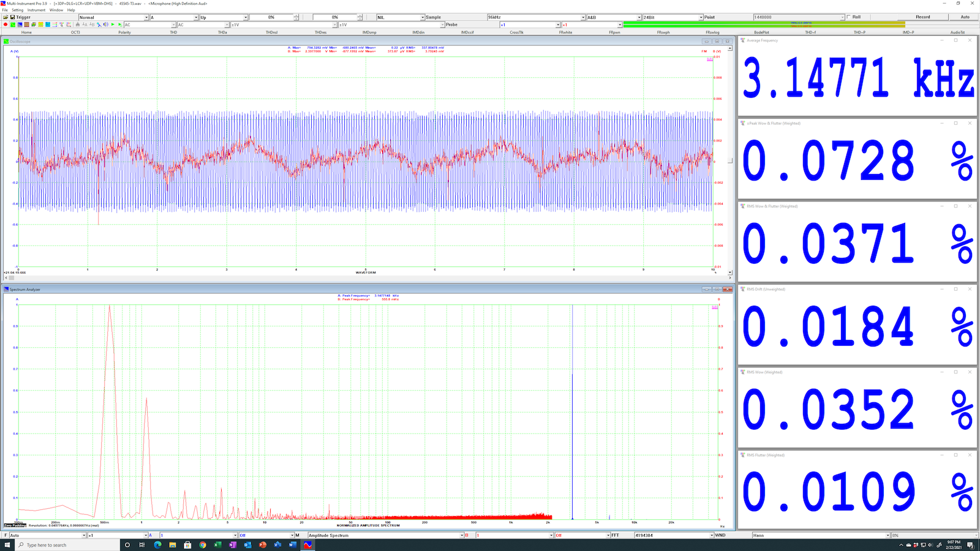
Task: Open Windows Start menu
Action: [x=9, y=545]
